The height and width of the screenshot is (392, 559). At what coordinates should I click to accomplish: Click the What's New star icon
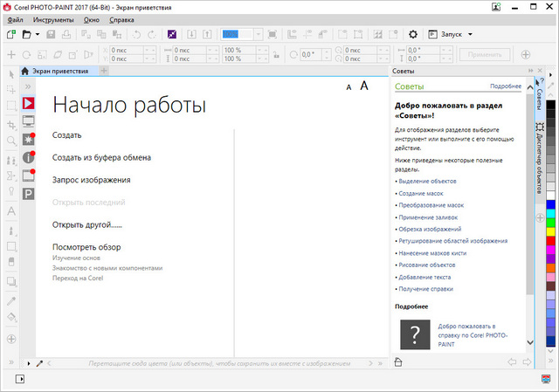[x=28, y=140]
